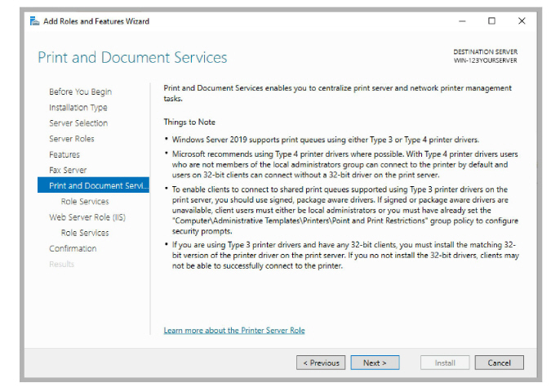Minimize the wizard window
This screenshot has height=392, width=560.
462,21
